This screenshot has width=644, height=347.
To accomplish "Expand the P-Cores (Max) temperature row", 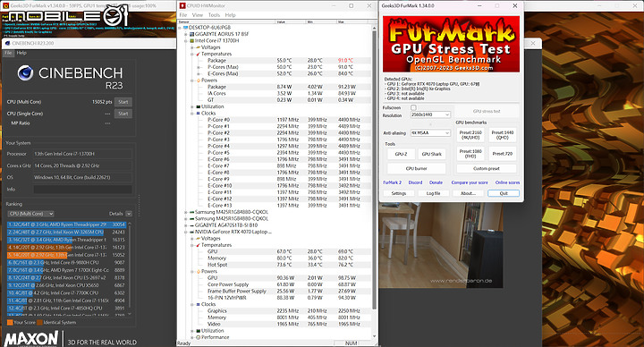I will pos(199,67).
